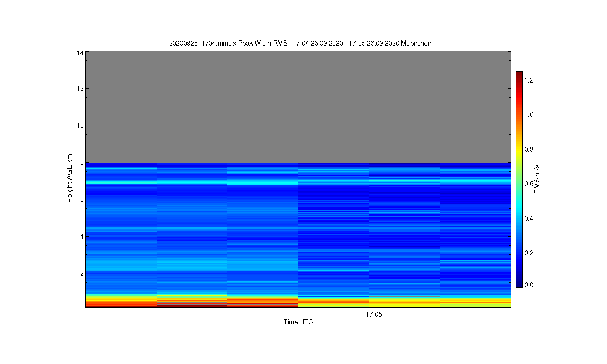Click the 17:05 time axis tick label
The image size is (607, 364).
coord(374,314)
